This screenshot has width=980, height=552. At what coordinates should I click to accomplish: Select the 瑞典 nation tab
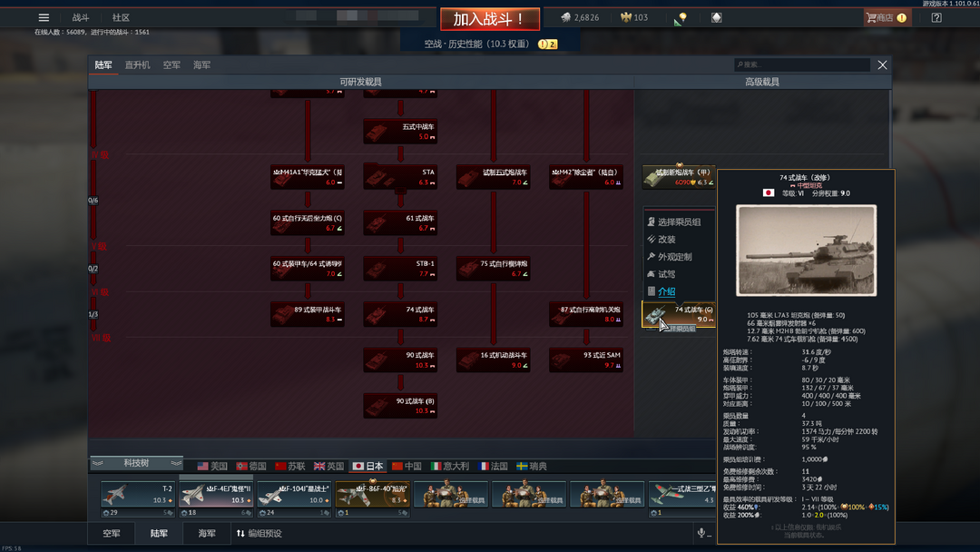point(532,467)
